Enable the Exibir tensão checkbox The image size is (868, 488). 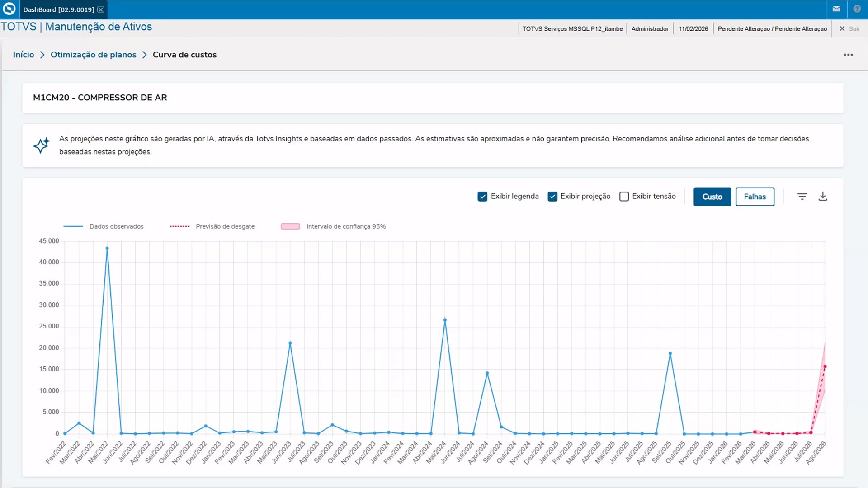(624, 197)
